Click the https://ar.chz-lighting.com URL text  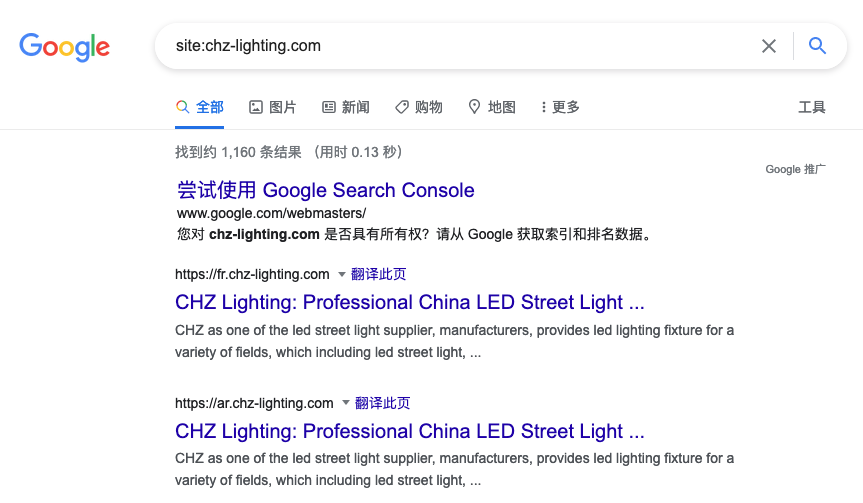(x=254, y=403)
